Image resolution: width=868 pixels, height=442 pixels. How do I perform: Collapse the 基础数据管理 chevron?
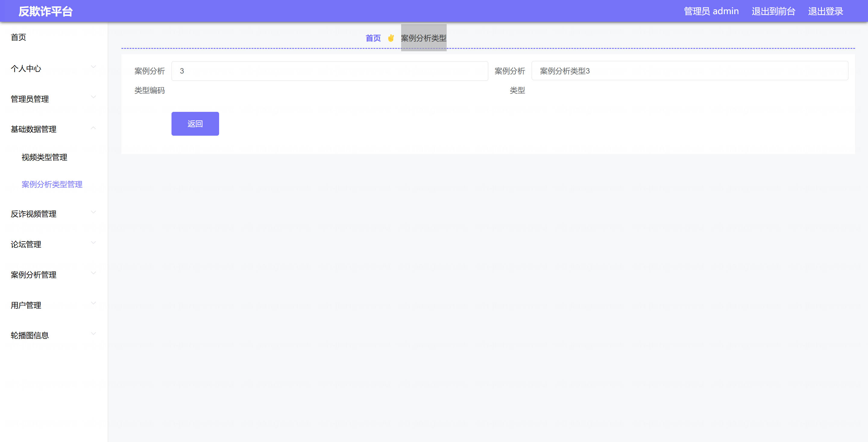coord(93,128)
